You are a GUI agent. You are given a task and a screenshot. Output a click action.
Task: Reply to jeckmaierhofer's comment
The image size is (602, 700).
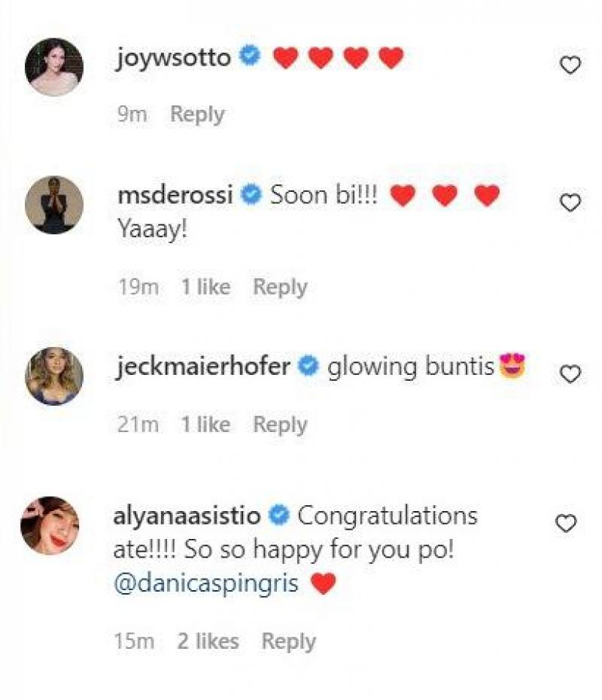pyautogui.click(x=280, y=425)
